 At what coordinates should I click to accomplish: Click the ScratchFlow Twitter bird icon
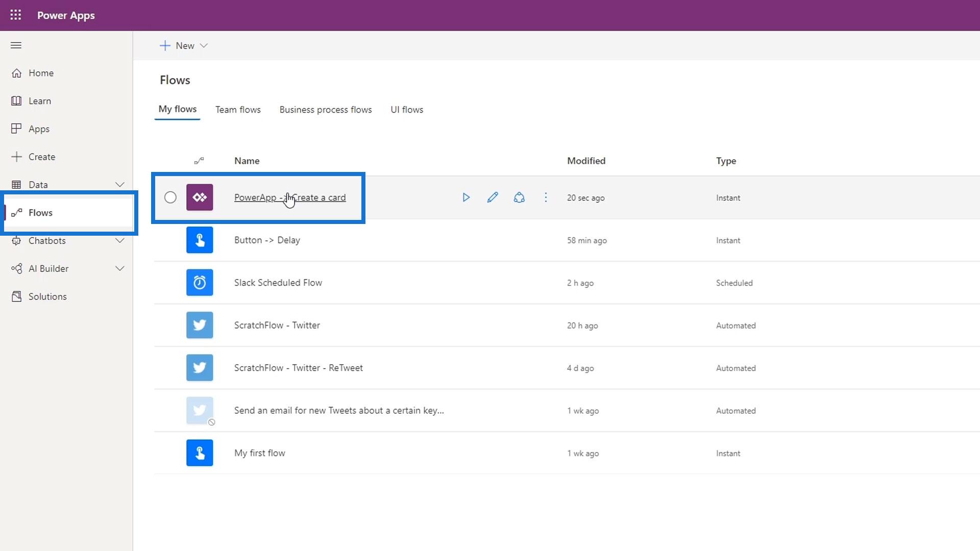tap(200, 325)
